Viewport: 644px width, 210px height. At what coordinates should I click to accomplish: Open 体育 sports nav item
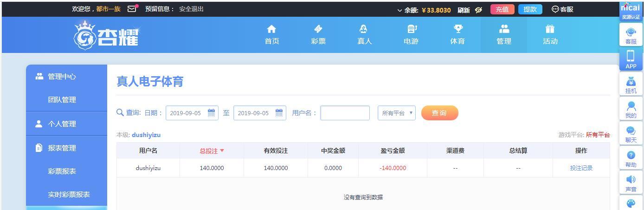tap(457, 35)
